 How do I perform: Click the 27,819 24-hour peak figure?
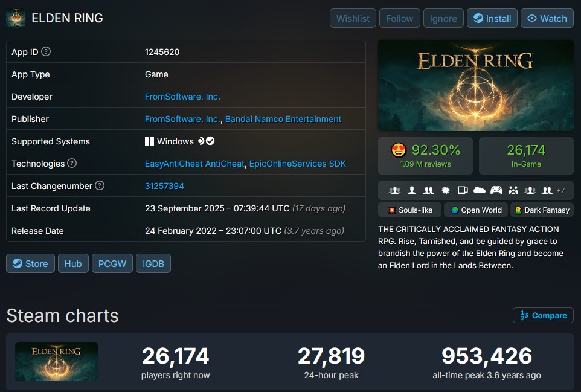click(x=331, y=356)
